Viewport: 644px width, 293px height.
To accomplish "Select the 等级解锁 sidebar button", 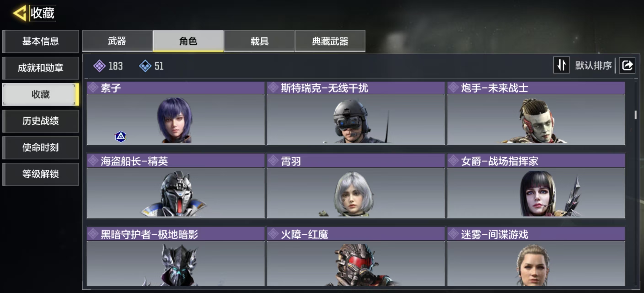I will pyautogui.click(x=40, y=174).
